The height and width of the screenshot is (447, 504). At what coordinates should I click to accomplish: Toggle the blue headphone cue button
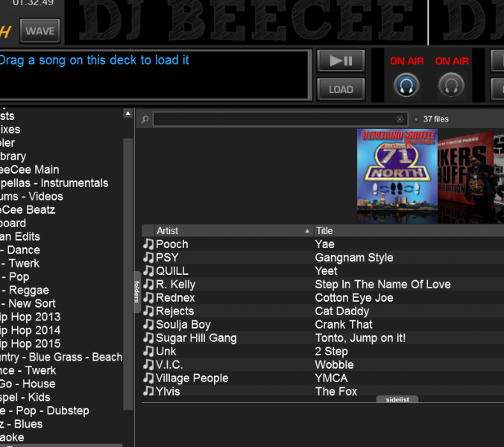406,86
